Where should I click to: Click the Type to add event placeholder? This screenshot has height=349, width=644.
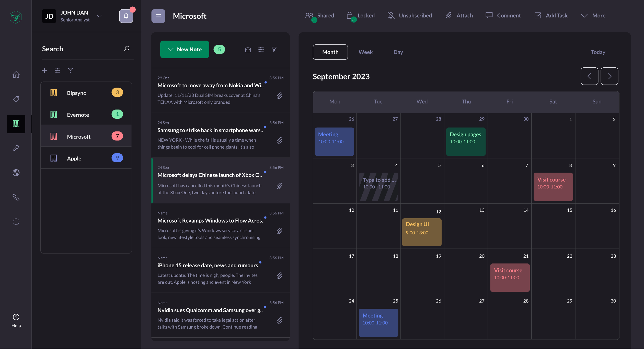(378, 187)
